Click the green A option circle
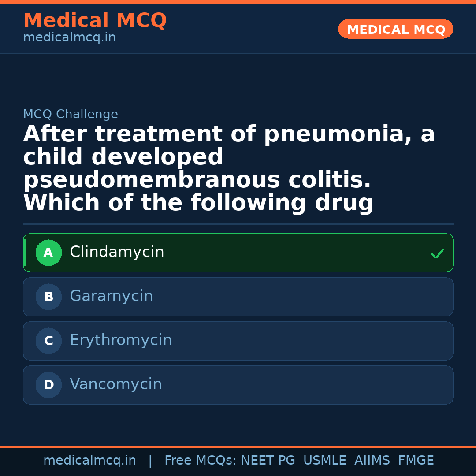Image resolution: width=476 pixels, height=476 pixels. tap(48, 253)
